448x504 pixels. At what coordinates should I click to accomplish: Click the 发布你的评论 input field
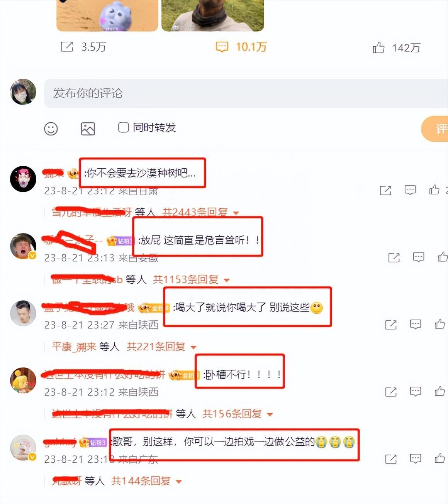246,93
